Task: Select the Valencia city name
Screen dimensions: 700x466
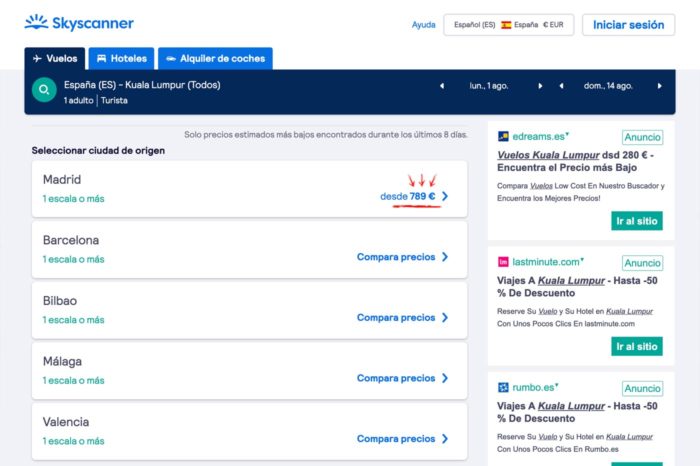Action: (x=66, y=422)
